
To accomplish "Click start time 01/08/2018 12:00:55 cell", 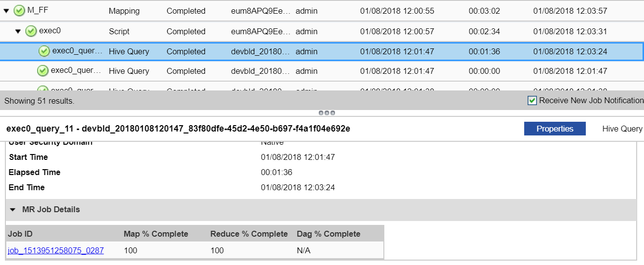I will (x=397, y=11).
